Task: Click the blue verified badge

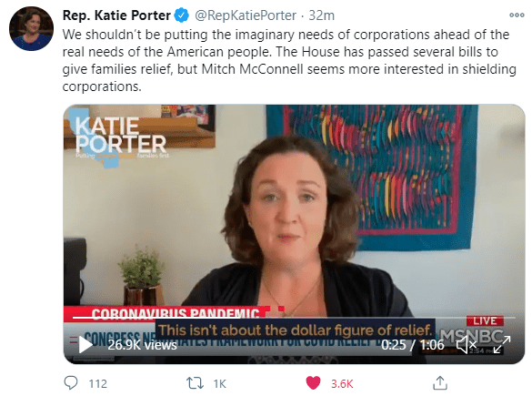Action: [x=182, y=15]
